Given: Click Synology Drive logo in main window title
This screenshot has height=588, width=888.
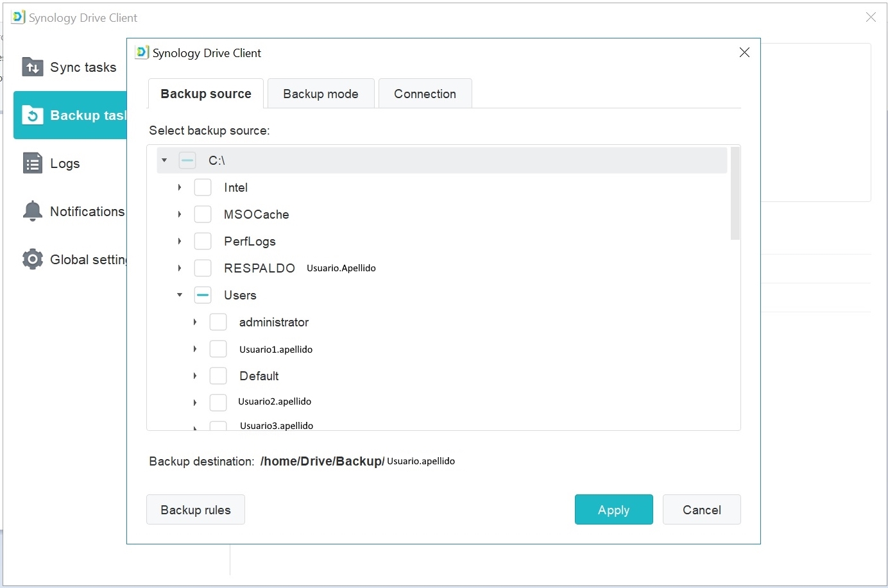Looking at the screenshot, I should 18,17.
